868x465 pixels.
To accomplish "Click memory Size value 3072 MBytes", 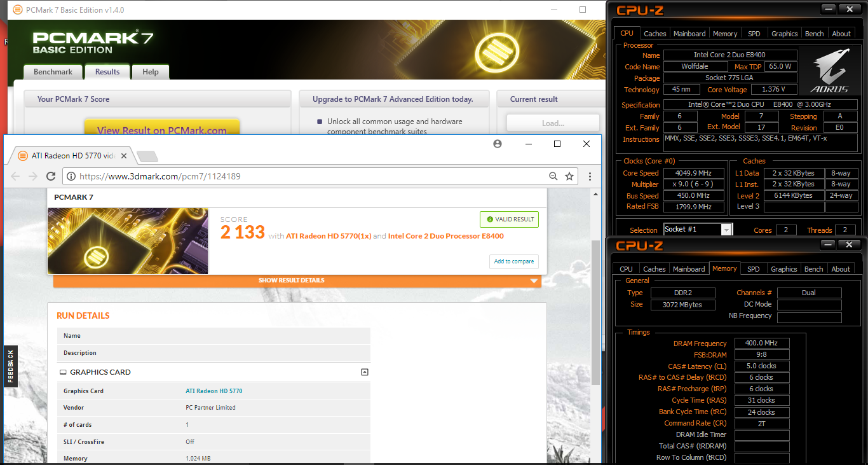I will point(683,305).
